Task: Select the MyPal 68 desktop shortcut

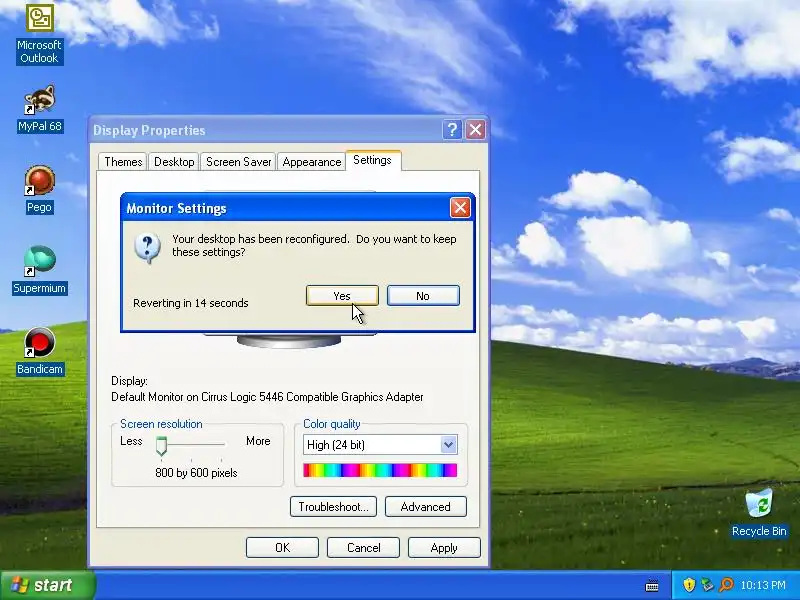Action: [39, 110]
